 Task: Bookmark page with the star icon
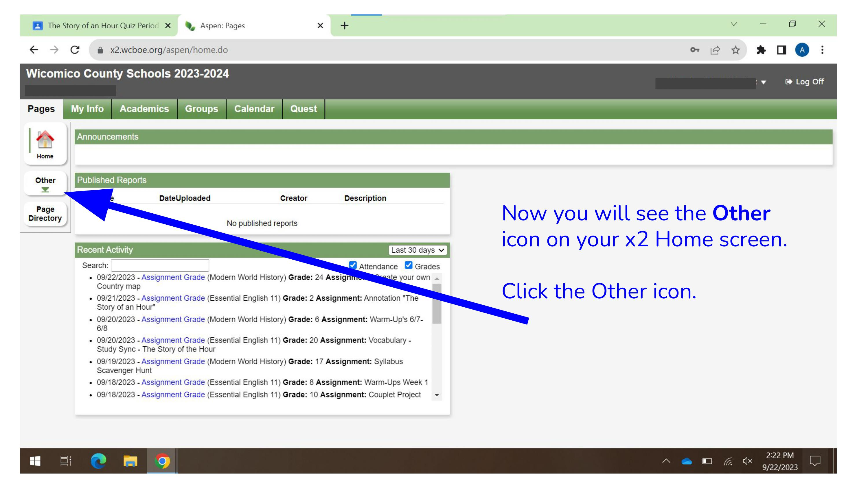(735, 50)
